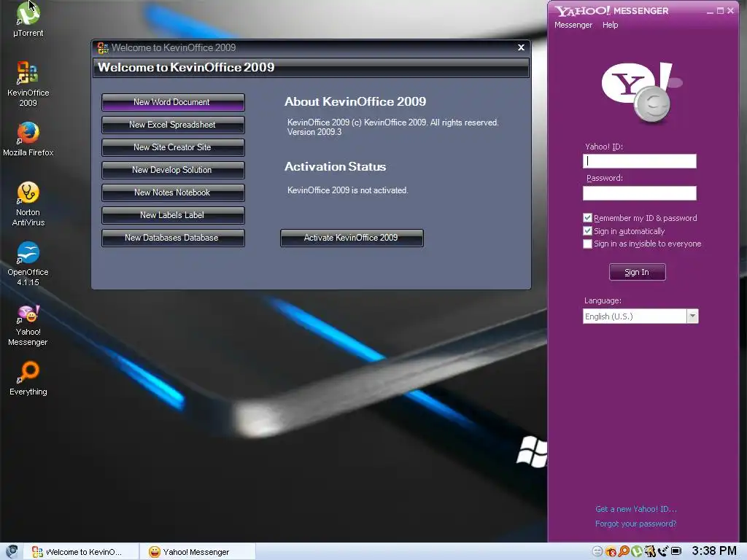Screen dimensions: 747x560
Task: Click the Everything magnifier tray icon
Action: click(x=624, y=551)
